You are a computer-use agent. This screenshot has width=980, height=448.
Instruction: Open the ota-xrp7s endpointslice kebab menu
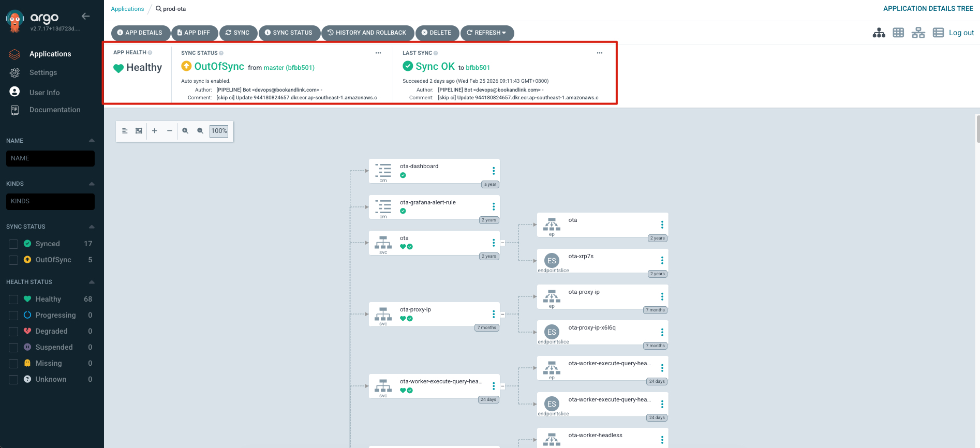(662, 260)
